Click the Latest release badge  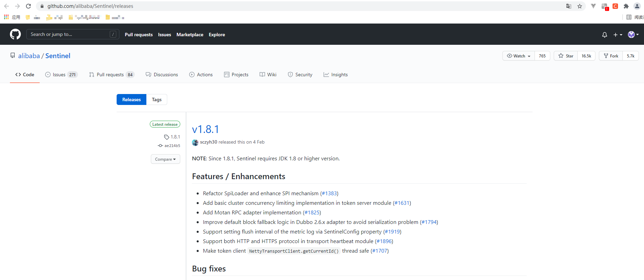tap(165, 124)
